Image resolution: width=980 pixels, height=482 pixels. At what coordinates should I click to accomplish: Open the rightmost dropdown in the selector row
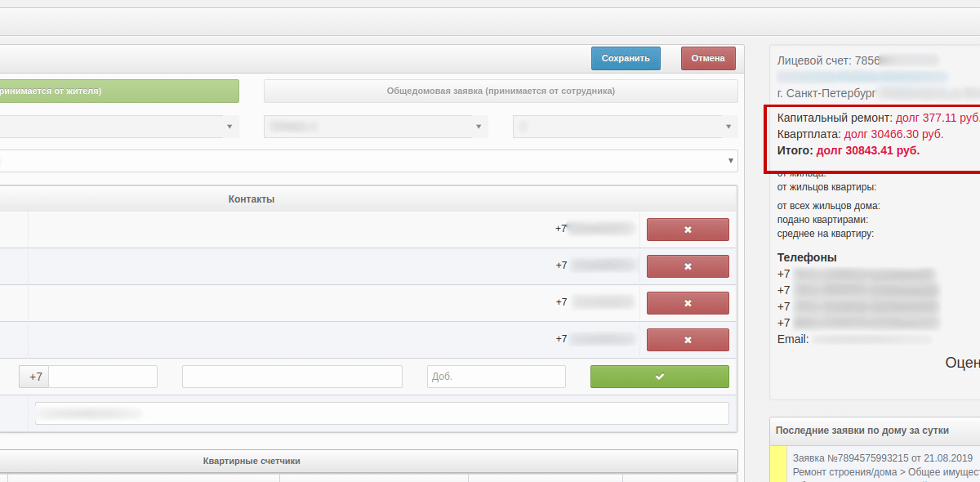[x=625, y=127]
